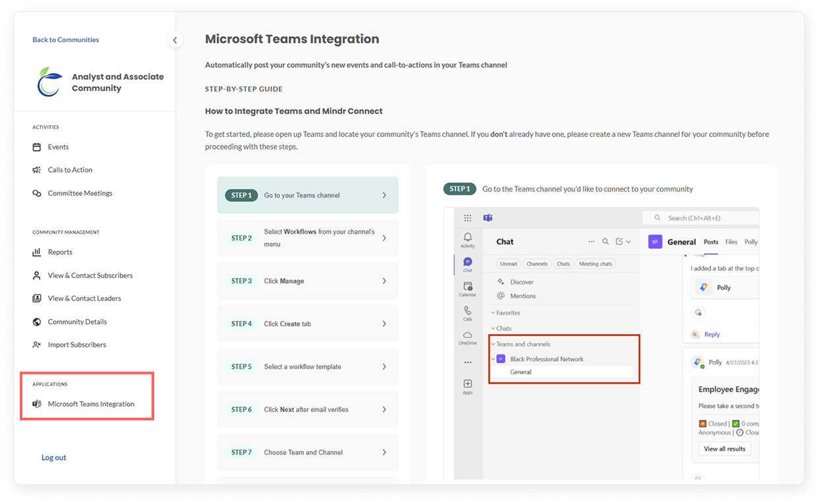Image resolution: width=822 pixels, height=504 pixels.
Task: Click the OneDrive cloud icon in Teams rail
Action: [467, 335]
